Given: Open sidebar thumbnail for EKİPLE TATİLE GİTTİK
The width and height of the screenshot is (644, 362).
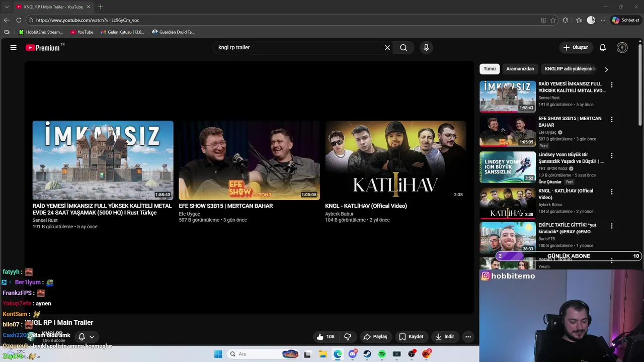Looking at the screenshot, I should pyautogui.click(x=508, y=237).
